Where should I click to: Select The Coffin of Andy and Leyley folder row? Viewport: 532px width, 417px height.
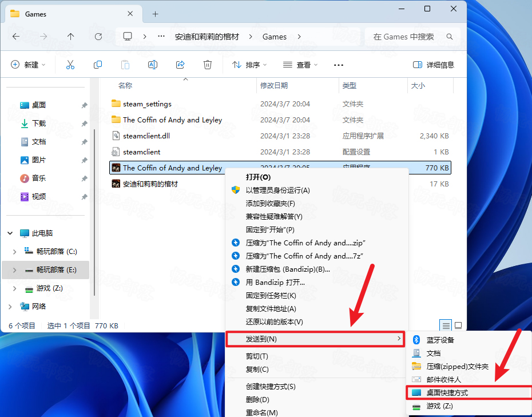(280, 120)
